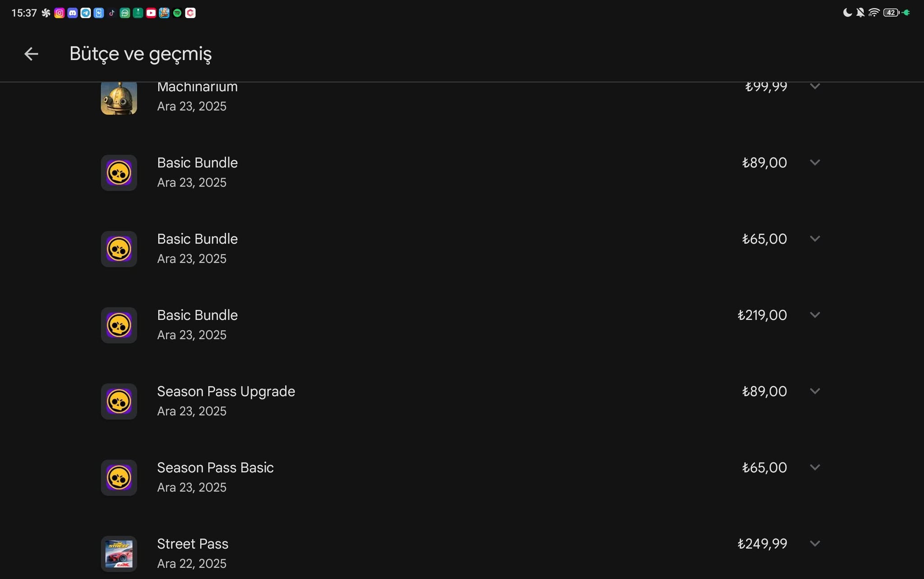Tap Brawl Stars icon beside ₺219,00 Basic Bundle

119,325
